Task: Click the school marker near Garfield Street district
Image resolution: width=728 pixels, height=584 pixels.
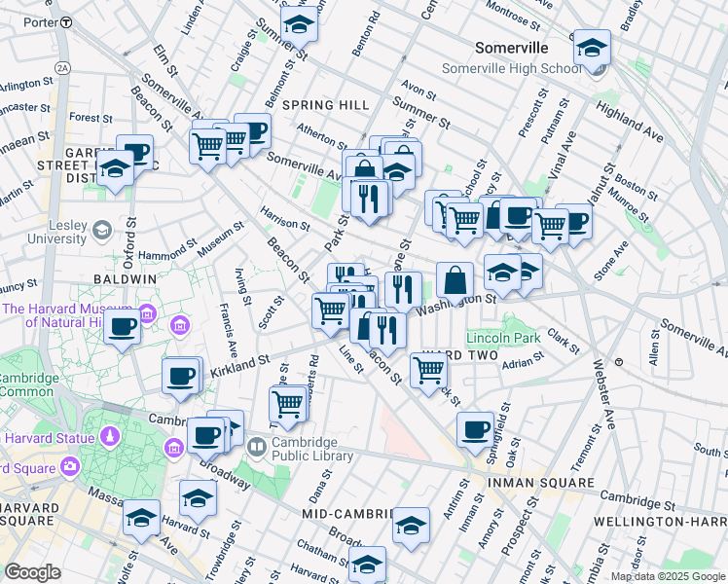Action: [x=115, y=169]
